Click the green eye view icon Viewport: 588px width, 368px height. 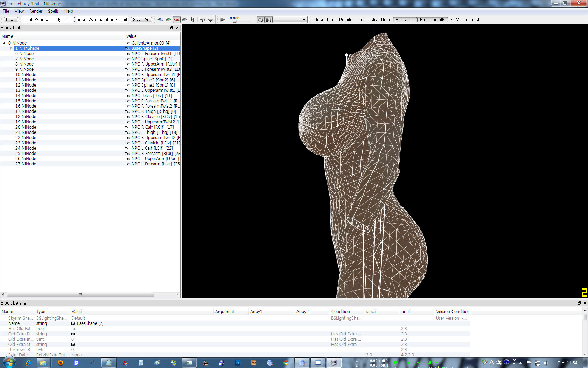coord(168,20)
